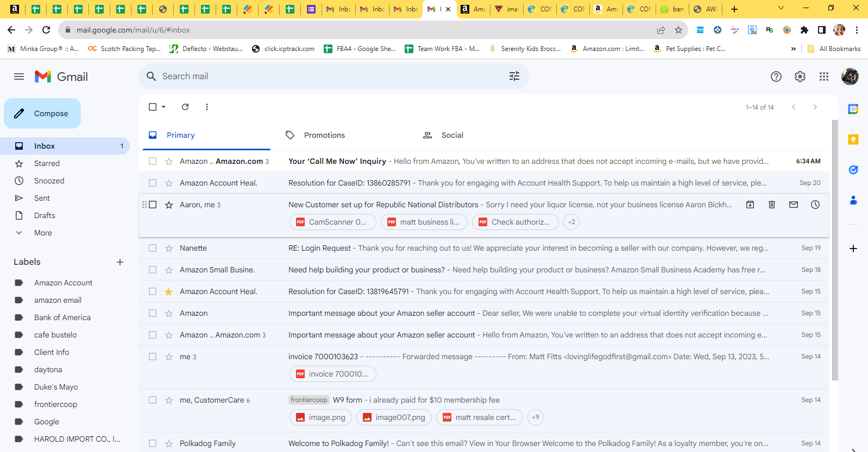Viewport: 868px width, 452px height.
Task: Snooze the Republic National Distributors email
Action: click(815, 205)
